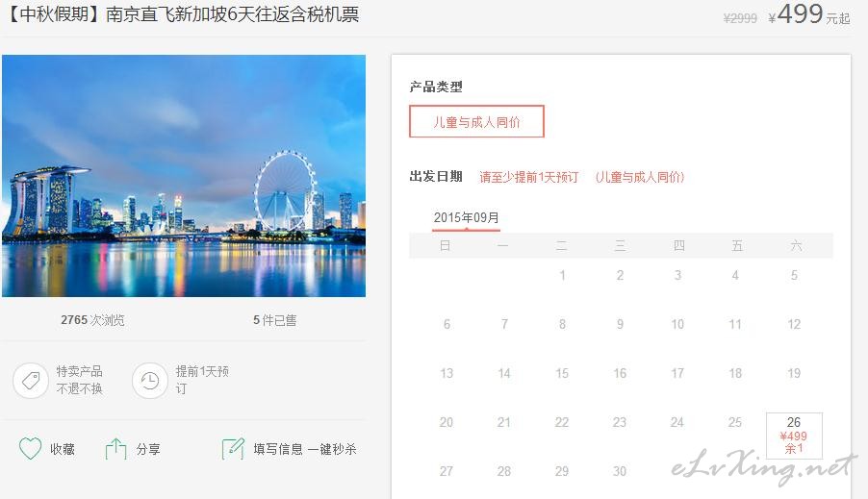Click calendar date 13
The height and width of the screenshot is (499, 868).
pyautogui.click(x=447, y=373)
